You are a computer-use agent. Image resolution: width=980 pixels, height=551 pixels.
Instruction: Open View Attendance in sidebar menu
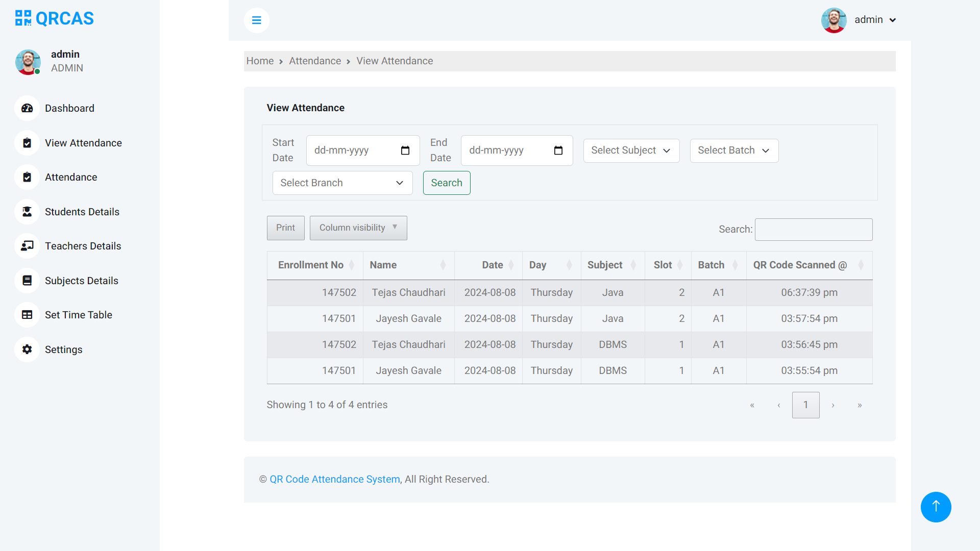coord(83,143)
